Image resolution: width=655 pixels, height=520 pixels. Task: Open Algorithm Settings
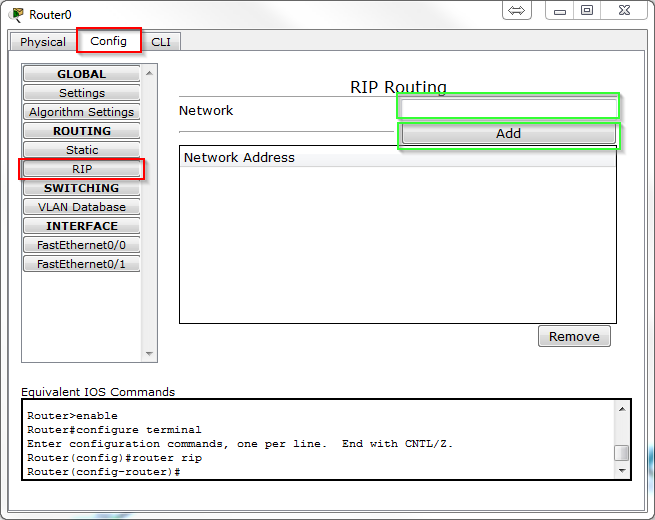[x=82, y=112]
